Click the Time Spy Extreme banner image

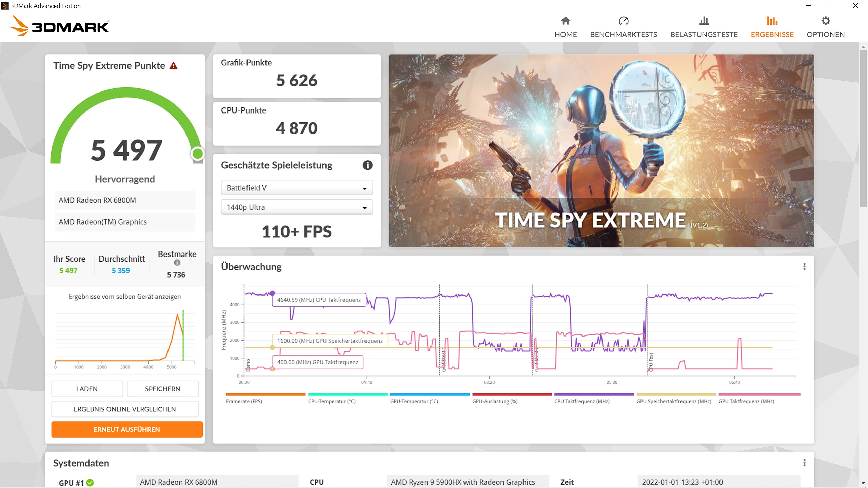(x=601, y=150)
